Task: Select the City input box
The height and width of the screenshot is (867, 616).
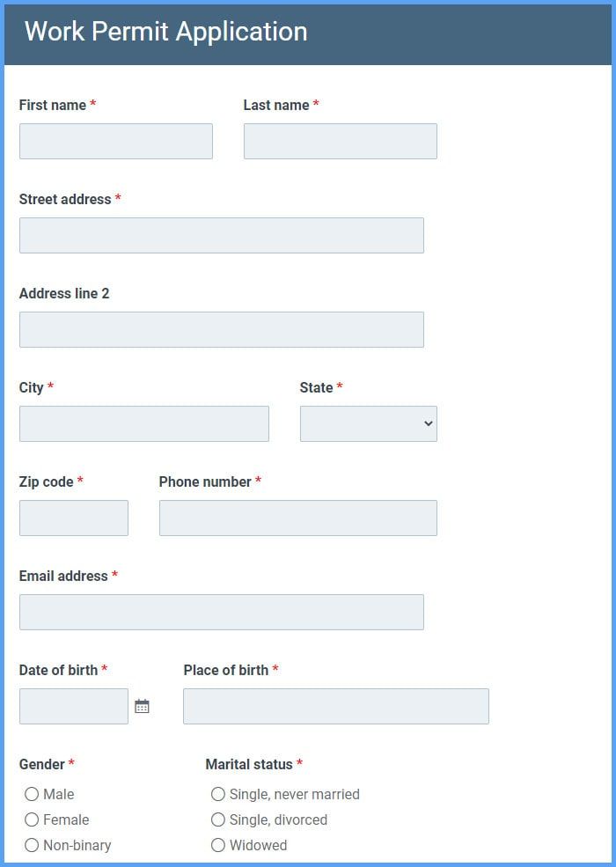Action: pyautogui.click(x=144, y=423)
